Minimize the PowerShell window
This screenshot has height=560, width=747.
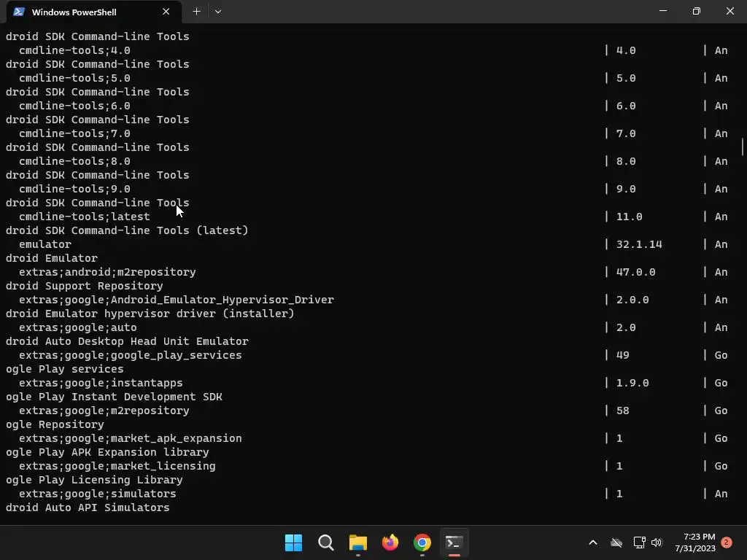[x=663, y=11]
